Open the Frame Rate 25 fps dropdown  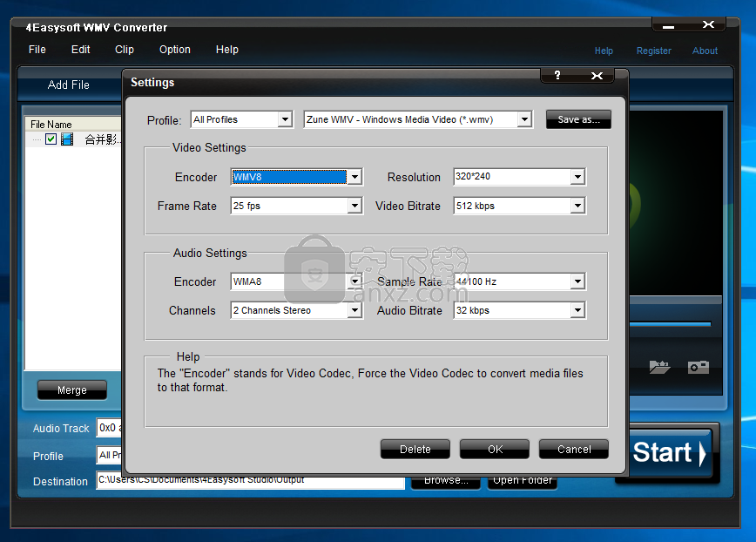pyautogui.click(x=354, y=206)
